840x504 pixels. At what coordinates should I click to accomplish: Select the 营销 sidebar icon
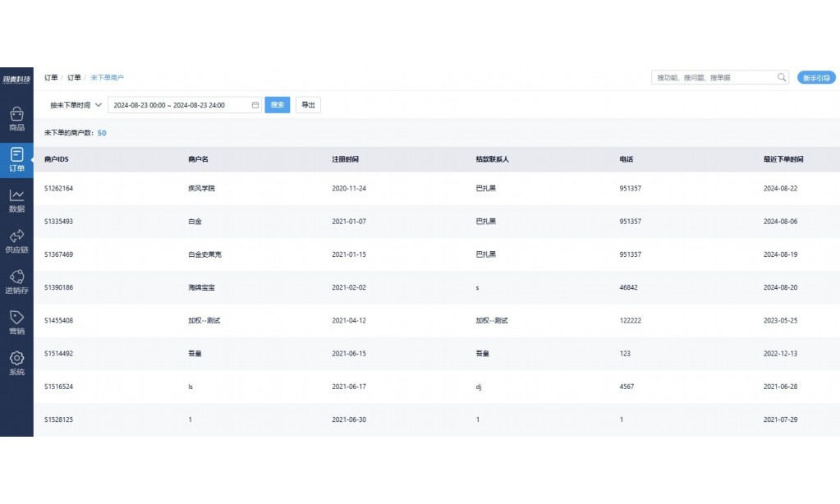[x=16, y=320]
